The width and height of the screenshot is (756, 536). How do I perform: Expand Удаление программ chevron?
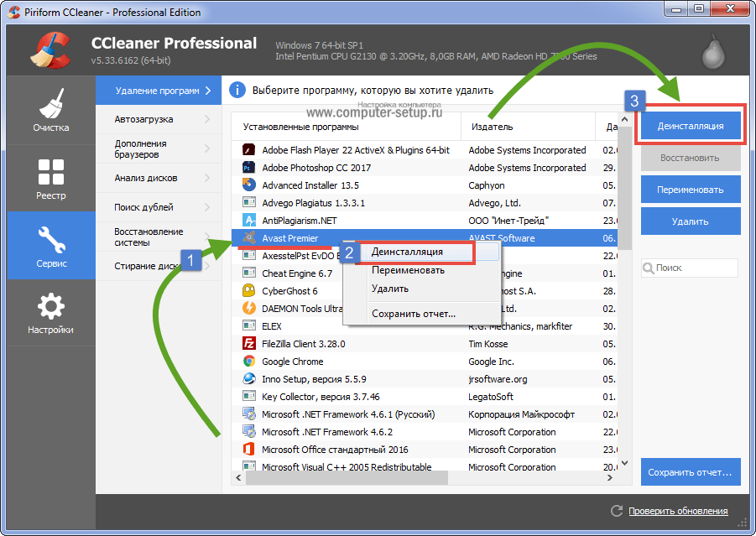click(x=208, y=90)
